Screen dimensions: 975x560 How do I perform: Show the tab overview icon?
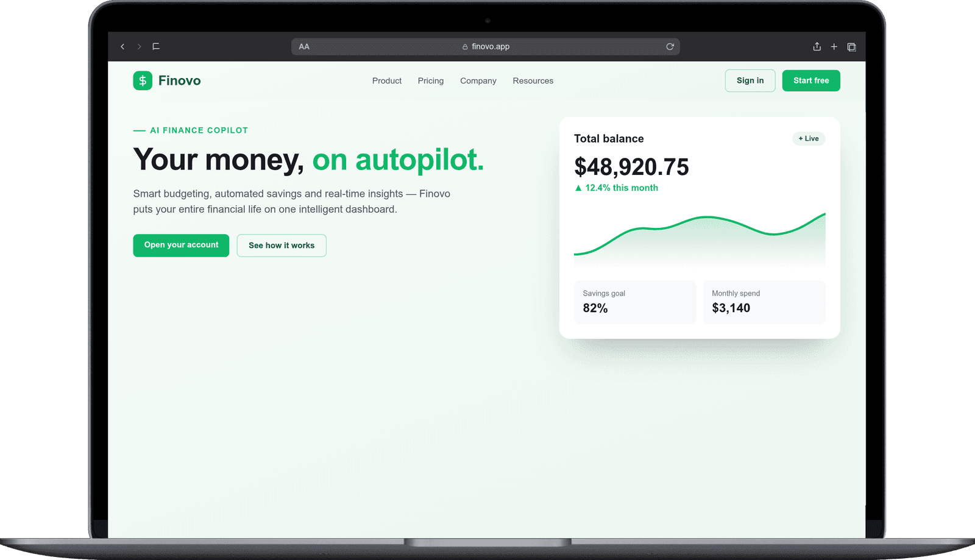coord(852,47)
